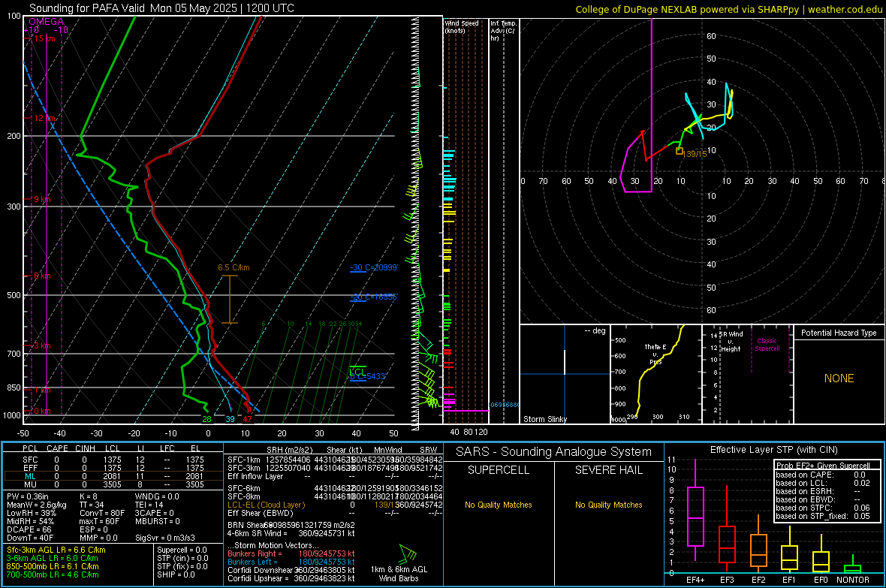Viewport: 886px width, 588px height.
Task: Select the SFC parcel row
Action: 113,460
